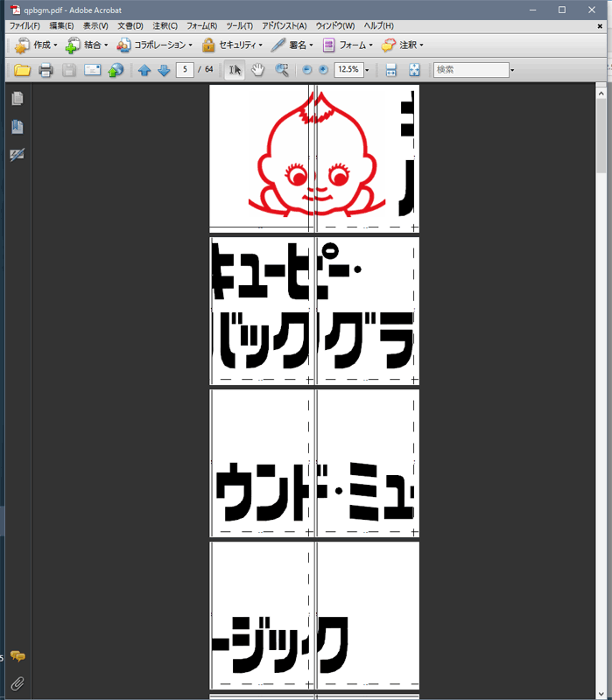Click the fit one full page icon
Image resolution: width=612 pixels, height=700 pixels.
coord(414,70)
